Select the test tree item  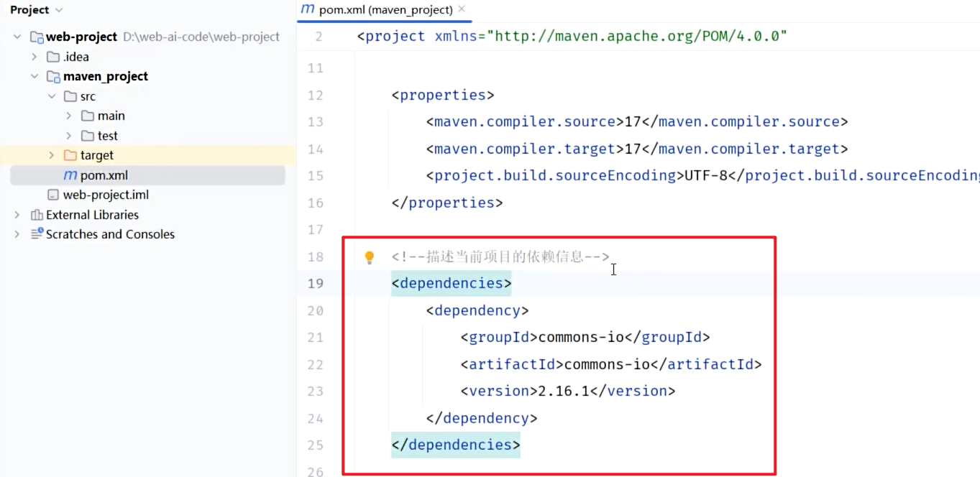click(108, 136)
